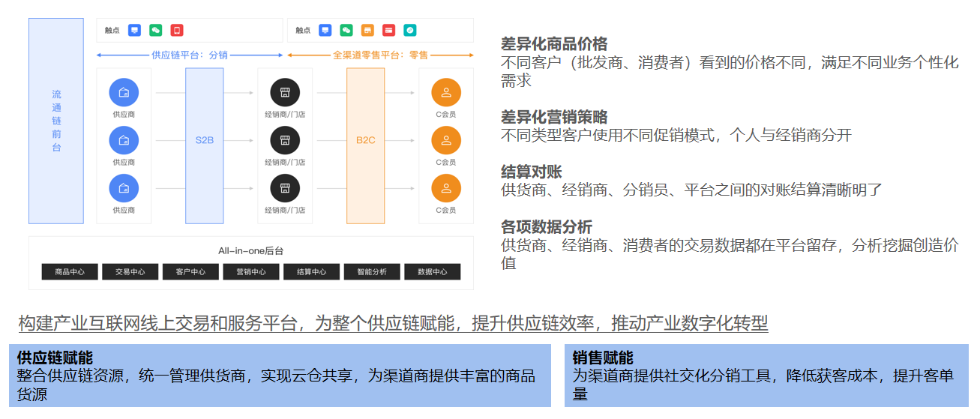Click the red tablet icon in left 触点 bar
This screenshot has height=419, width=980.
click(x=177, y=31)
